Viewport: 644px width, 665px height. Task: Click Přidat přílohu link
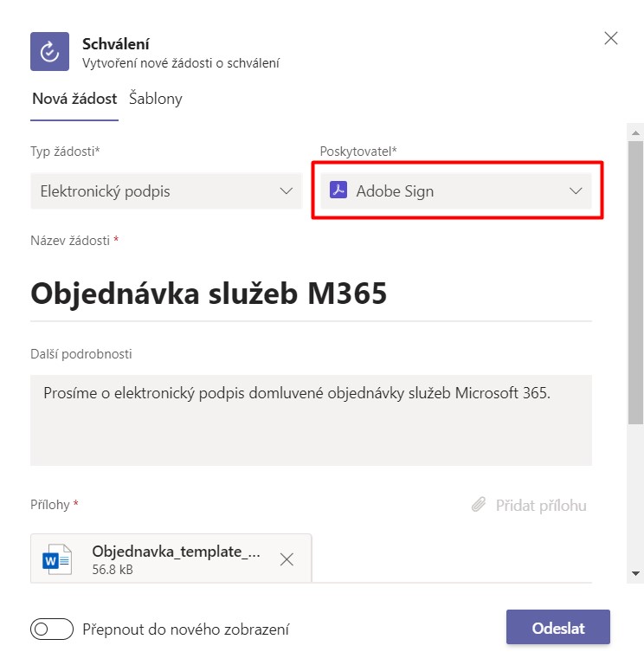point(541,505)
